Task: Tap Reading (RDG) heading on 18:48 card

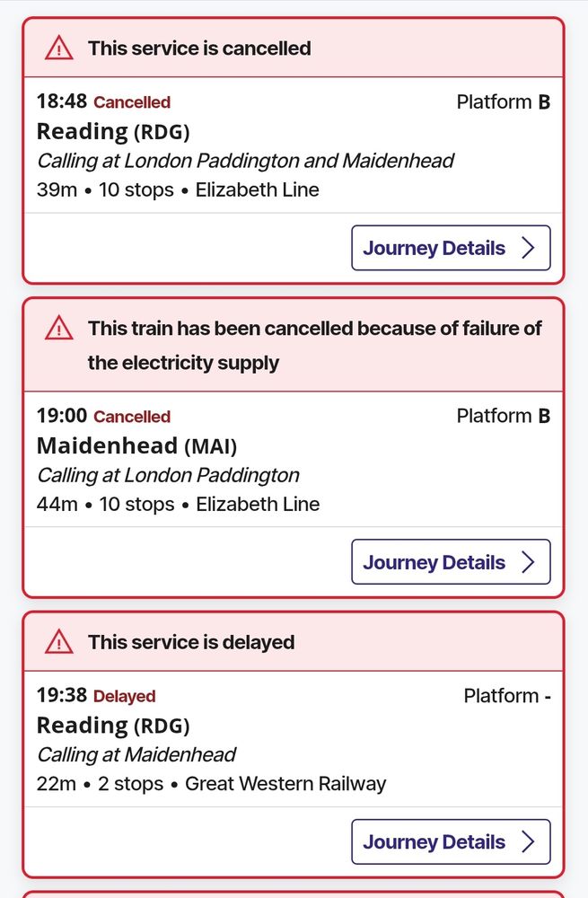Action: point(113,132)
